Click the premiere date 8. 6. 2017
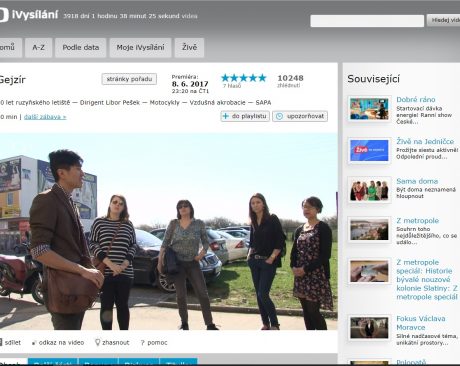This screenshot has width=460, height=366. coord(190,84)
